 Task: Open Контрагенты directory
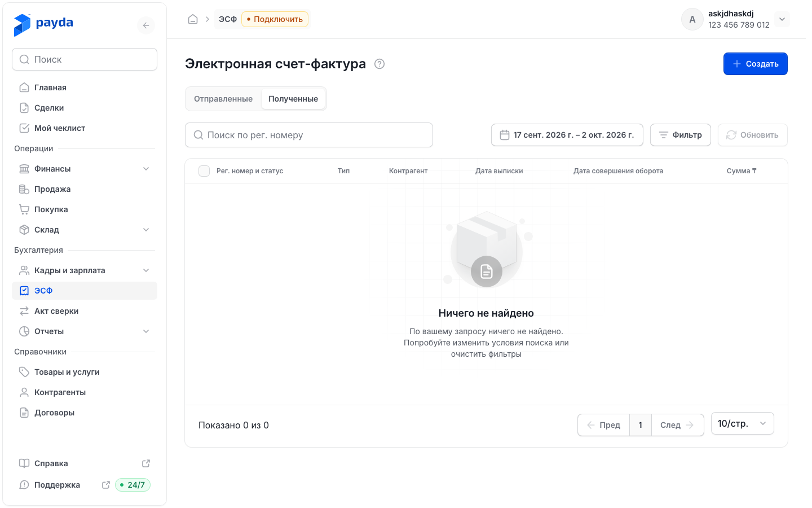[85, 392]
